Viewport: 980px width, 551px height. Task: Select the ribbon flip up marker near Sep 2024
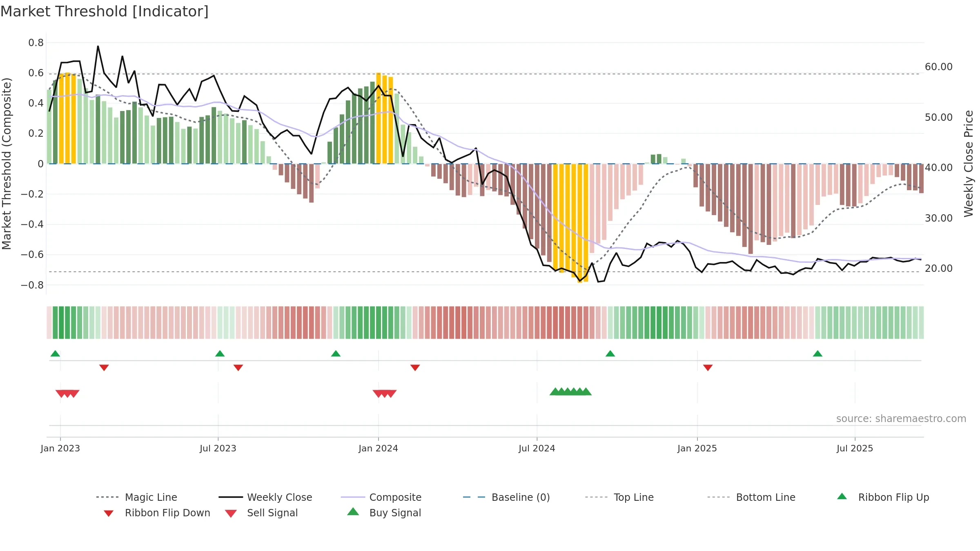[610, 353]
